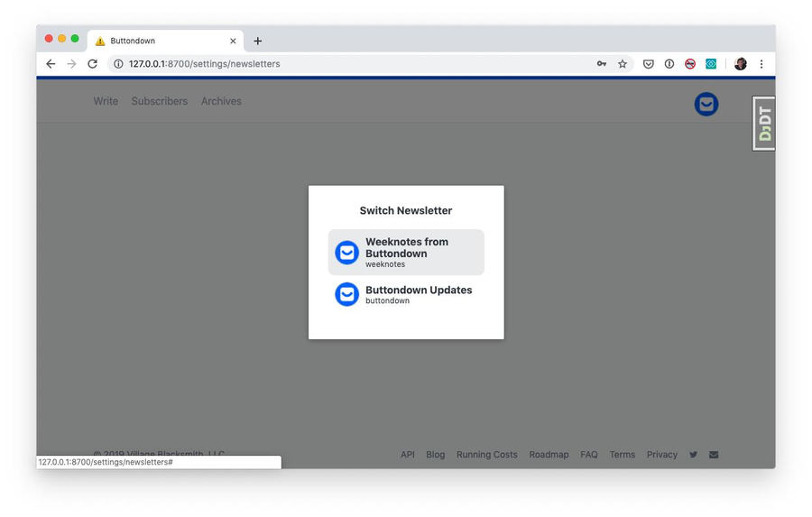Image resolution: width=812 pixels, height=517 pixels.
Task: Open the Chrome profile avatar
Action: point(741,64)
